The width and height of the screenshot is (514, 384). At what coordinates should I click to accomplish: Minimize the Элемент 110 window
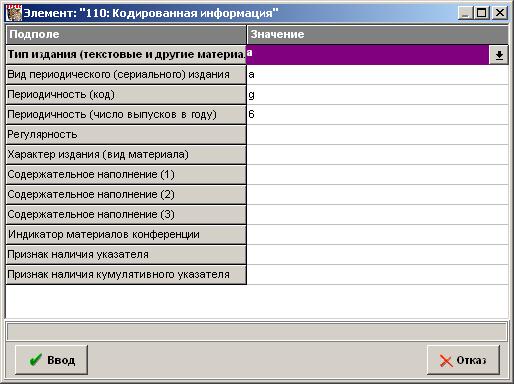click(466, 13)
